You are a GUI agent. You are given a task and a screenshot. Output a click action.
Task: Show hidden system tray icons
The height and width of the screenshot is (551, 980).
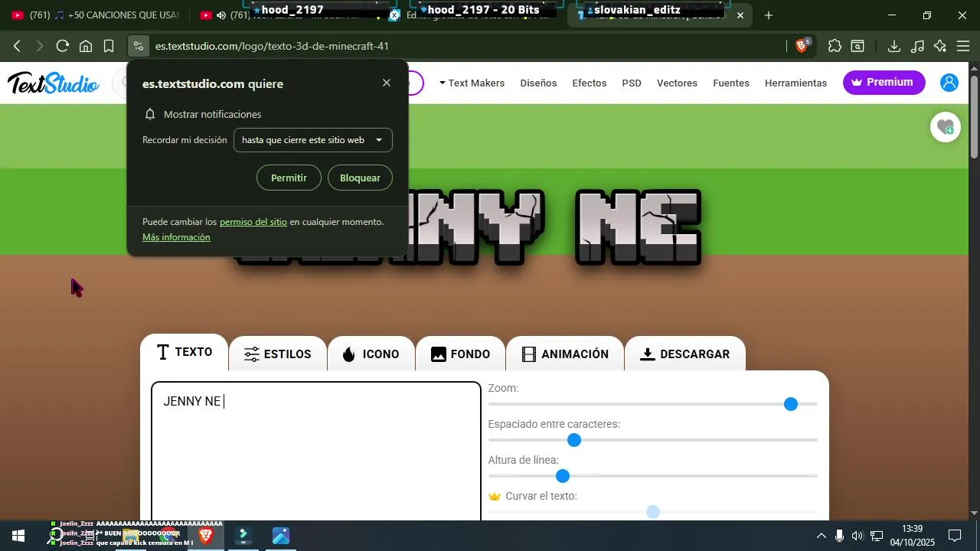[822, 536]
